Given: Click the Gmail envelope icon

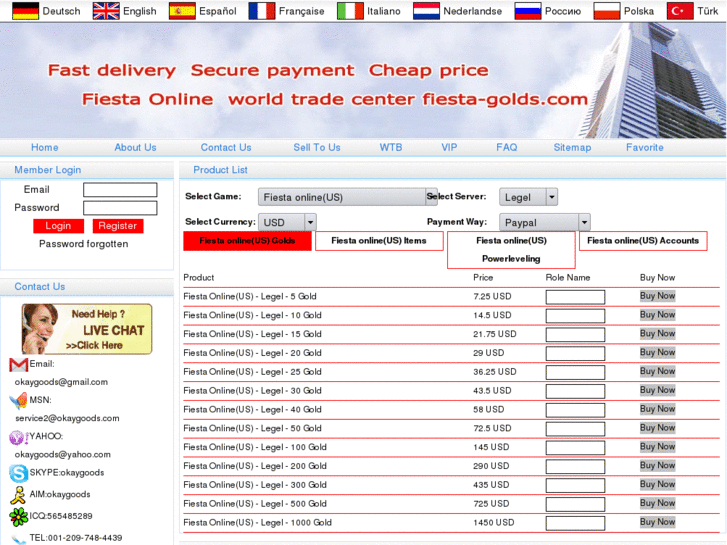Looking at the screenshot, I should (19, 365).
